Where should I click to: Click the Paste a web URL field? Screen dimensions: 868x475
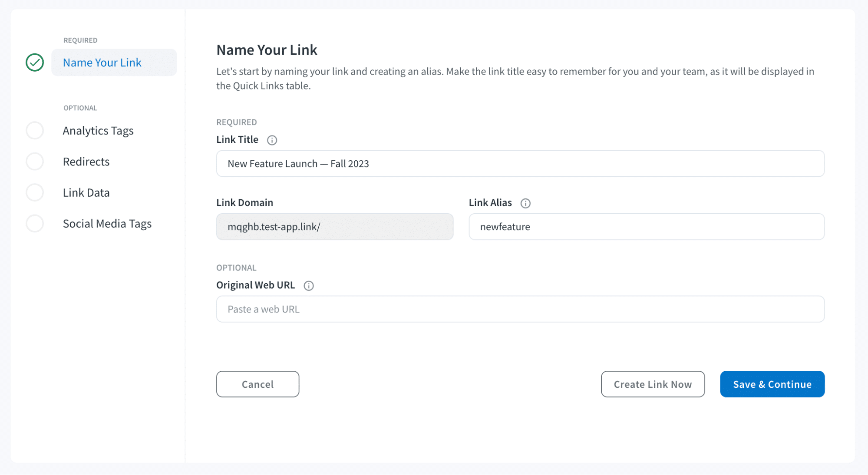tap(520, 309)
